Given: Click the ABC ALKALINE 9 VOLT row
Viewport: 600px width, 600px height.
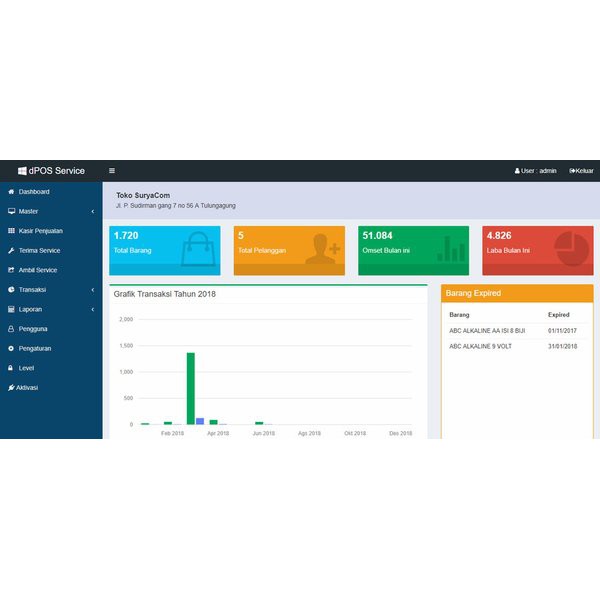Looking at the screenshot, I should coord(517,346).
